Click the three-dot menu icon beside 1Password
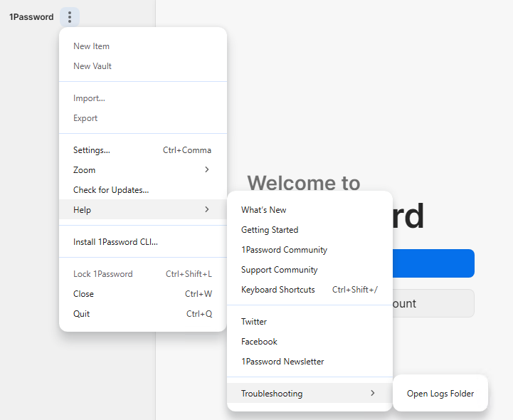This screenshot has height=420, width=513. 69,17
